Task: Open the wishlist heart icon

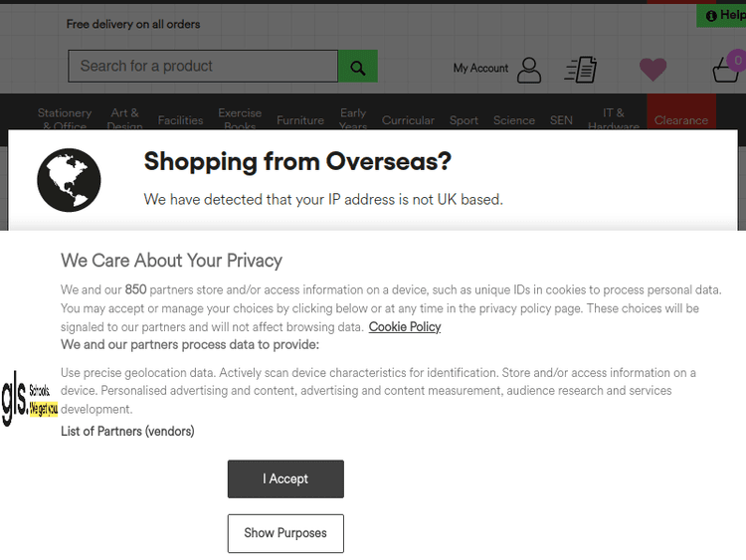Action: pyautogui.click(x=653, y=69)
